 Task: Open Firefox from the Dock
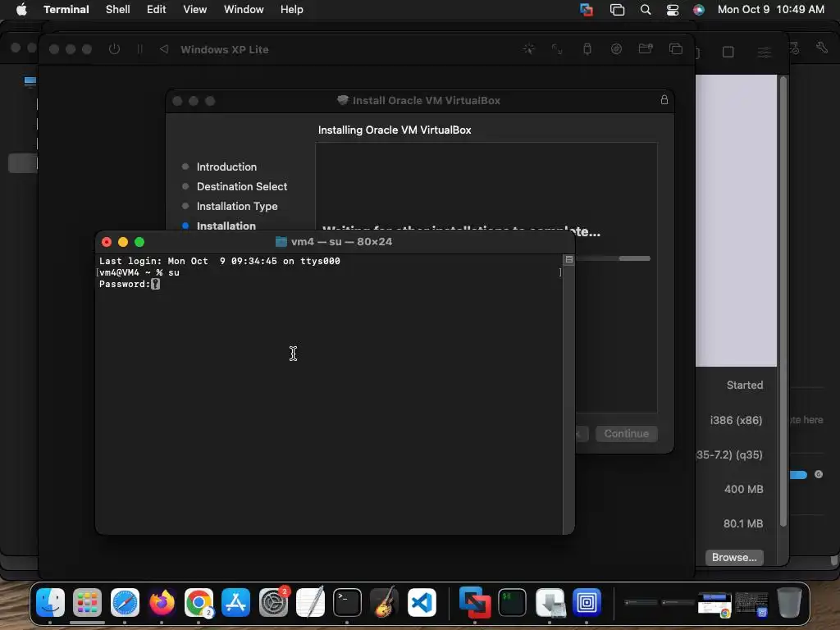162,602
